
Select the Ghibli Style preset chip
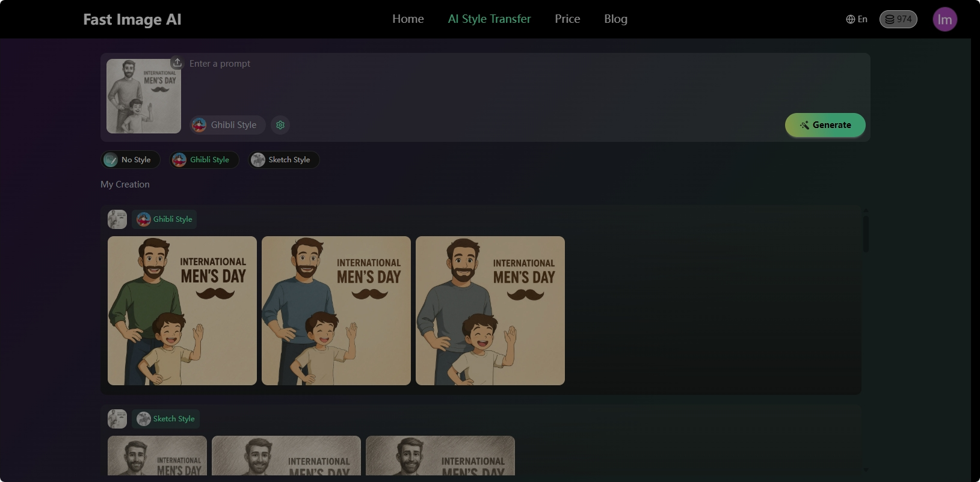click(203, 160)
